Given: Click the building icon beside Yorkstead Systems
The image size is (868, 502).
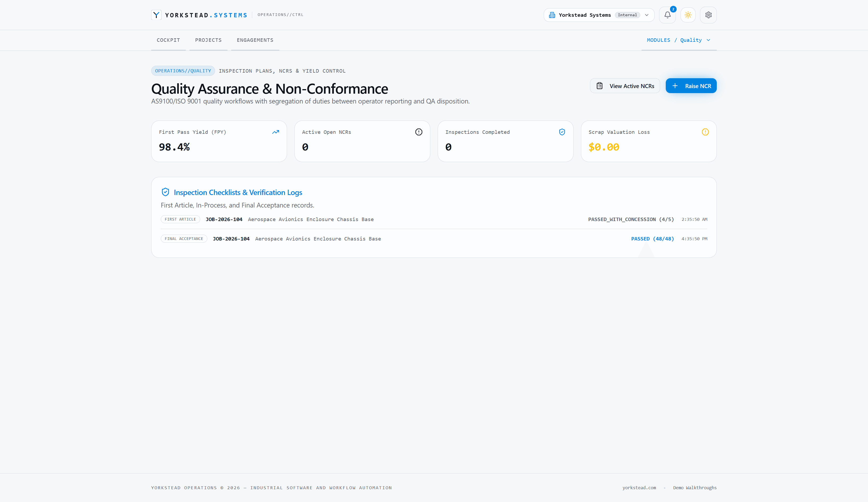Looking at the screenshot, I should click(552, 15).
